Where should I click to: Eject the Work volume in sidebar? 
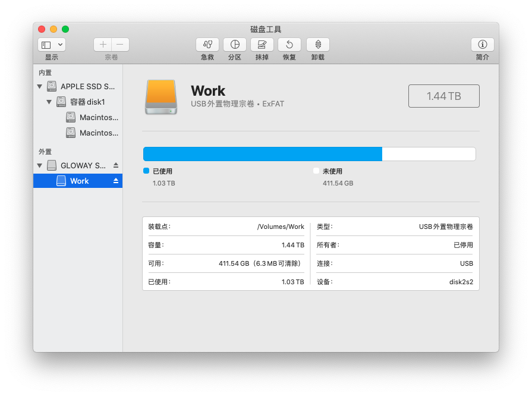[x=116, y=181]
